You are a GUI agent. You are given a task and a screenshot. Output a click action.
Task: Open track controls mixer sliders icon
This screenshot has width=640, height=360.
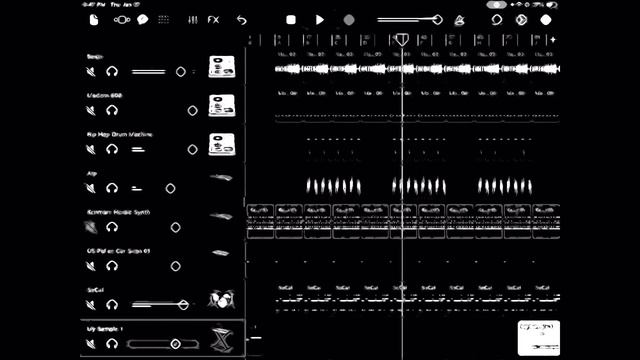click(193, 20)
